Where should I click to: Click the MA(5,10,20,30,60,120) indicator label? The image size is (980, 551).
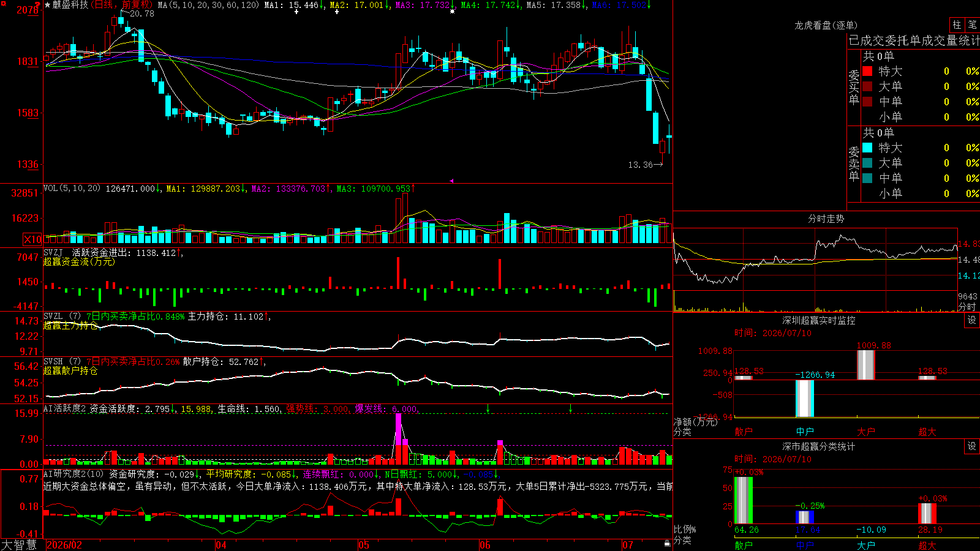click(x=208, y=5)
